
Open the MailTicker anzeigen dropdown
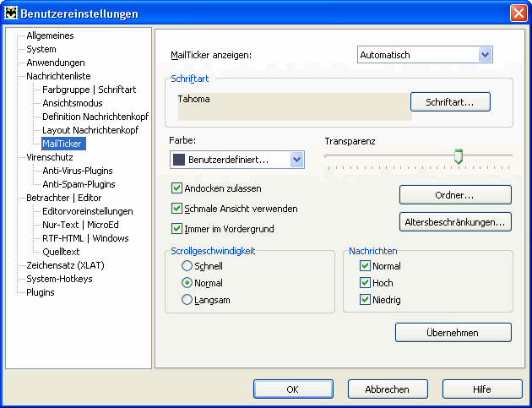point(425,55)
